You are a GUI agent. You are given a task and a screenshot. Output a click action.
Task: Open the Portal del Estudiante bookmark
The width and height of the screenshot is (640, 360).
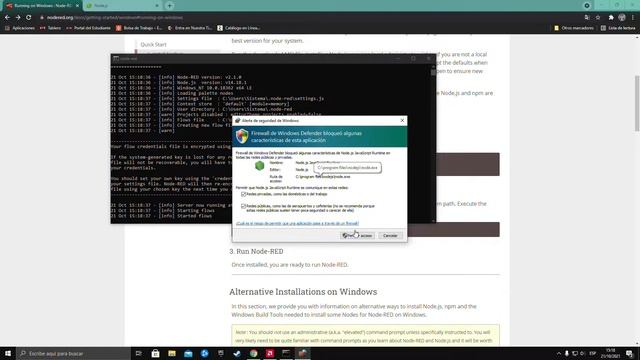(88, 28)
